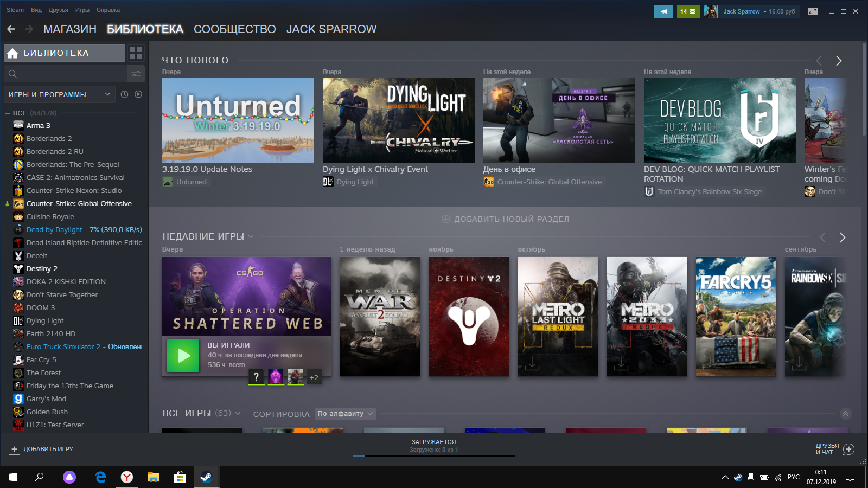The height and width of the screenshot is (488, 868).
Task: Open Destiny 2 game cover
Action: pos(469,317)
